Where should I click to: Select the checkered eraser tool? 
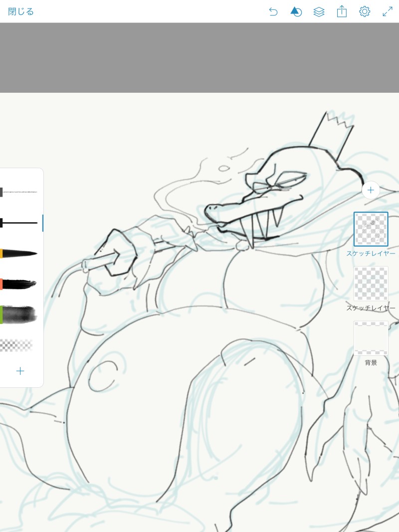pos(16,345)
